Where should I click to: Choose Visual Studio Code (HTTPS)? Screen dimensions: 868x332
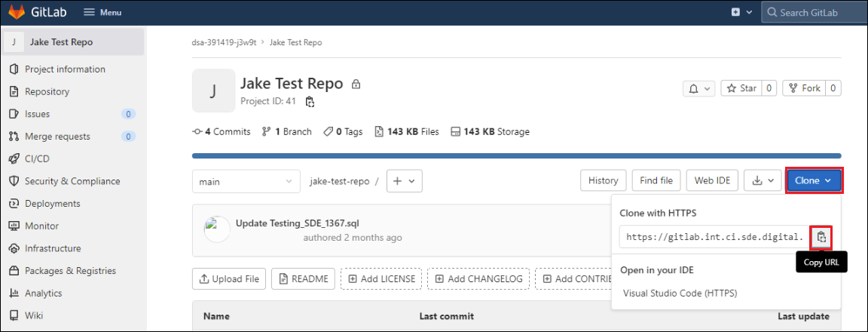[680, 294]
